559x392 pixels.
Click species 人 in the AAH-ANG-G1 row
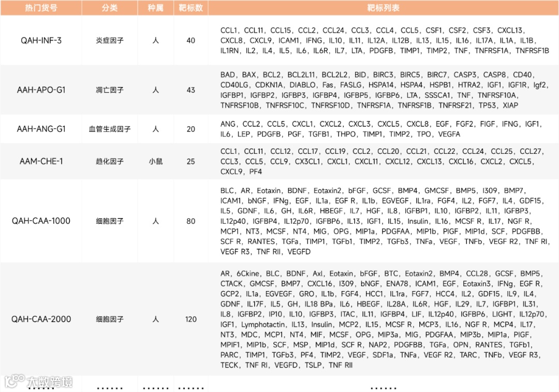(155, 129)
